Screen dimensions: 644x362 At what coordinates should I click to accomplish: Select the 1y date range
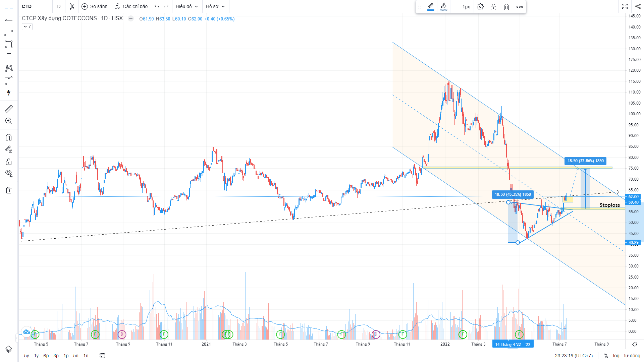point(36,356)
